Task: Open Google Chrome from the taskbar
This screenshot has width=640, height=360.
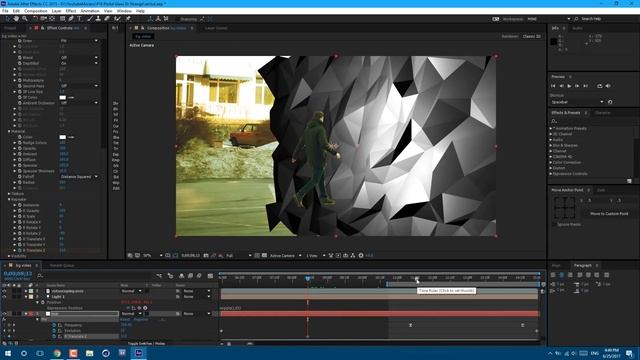Action: pos(57,353)
